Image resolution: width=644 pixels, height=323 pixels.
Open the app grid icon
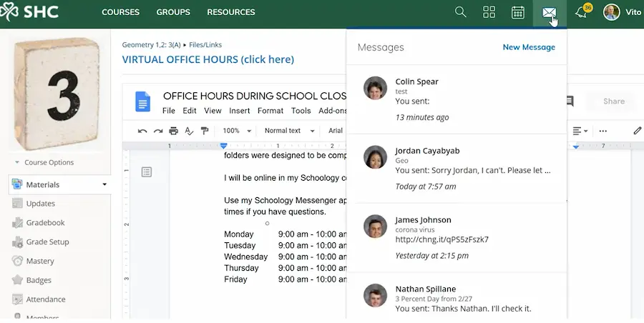(489, 12)
